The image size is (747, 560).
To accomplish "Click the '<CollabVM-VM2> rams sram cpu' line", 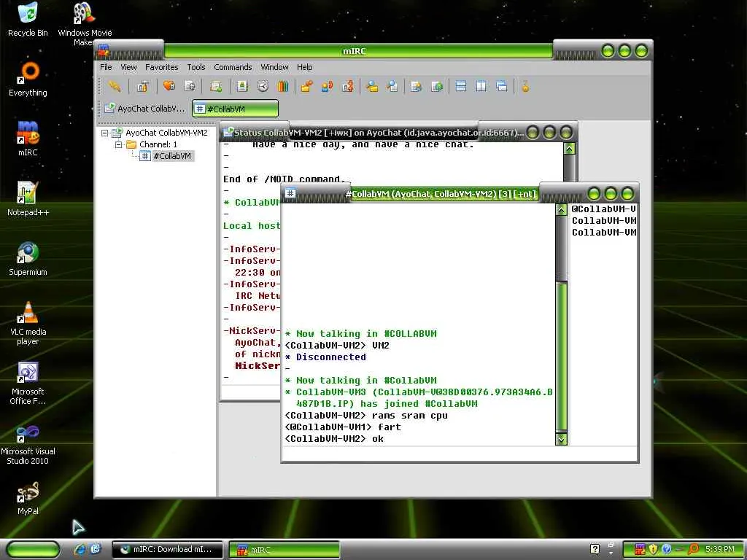I will pos(366,416).
